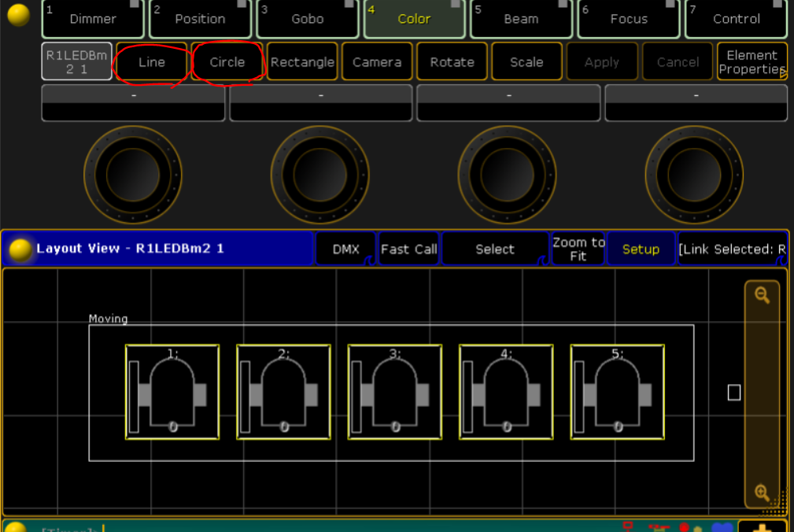Open Element Properties
Image resolution: width=794 pixels, height=532 pixels.
(x=752, y=61)
